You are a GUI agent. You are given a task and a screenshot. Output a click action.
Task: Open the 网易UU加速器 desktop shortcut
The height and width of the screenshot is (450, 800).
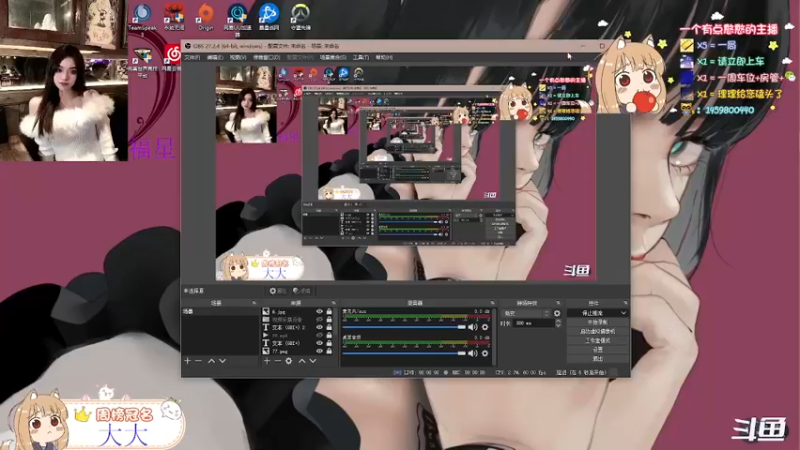(237, 19)
